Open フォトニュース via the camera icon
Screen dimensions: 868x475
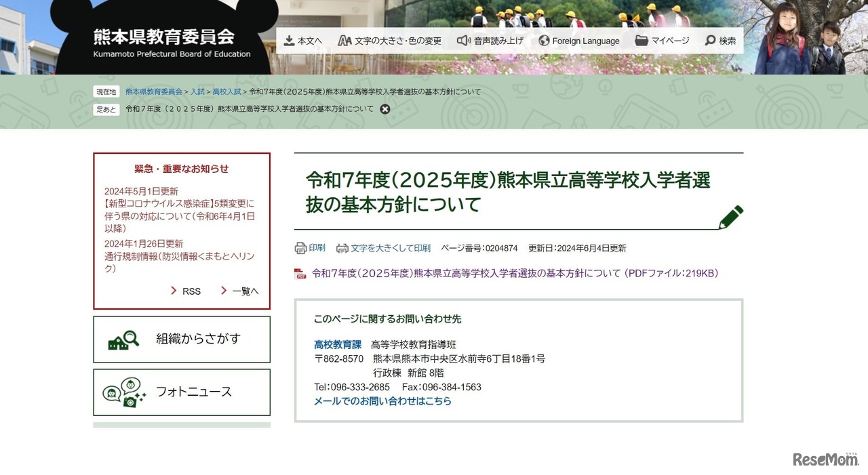tap(181, 392)
